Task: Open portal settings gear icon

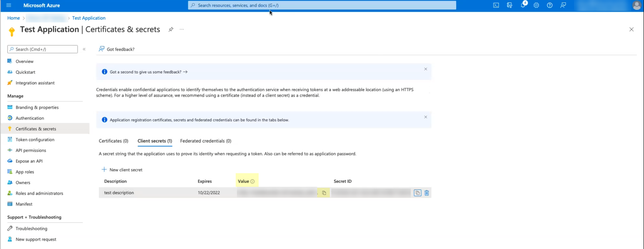Action: point(536,5)
